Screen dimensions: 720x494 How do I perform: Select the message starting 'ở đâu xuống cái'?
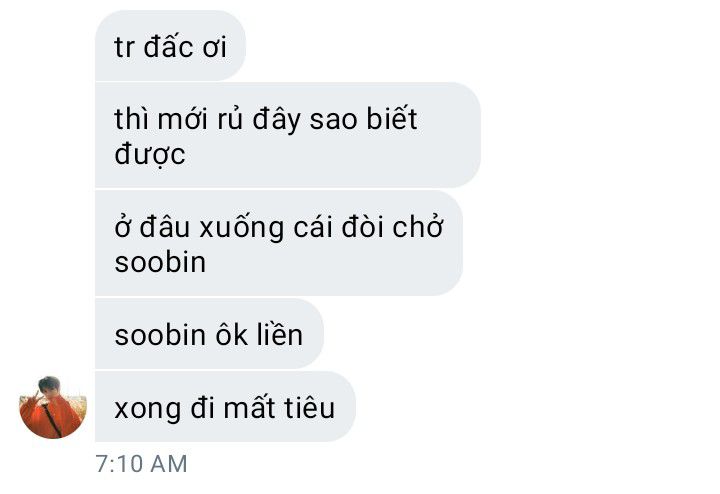pos(279,243)
